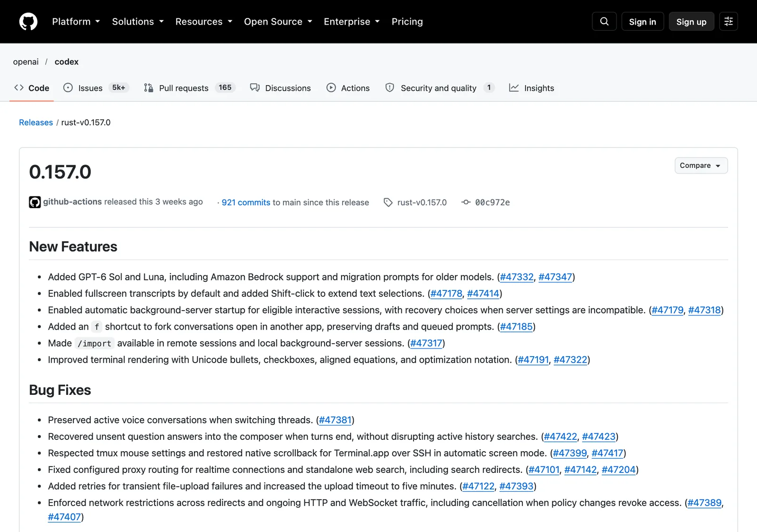The width and height of the screenshot is (757, 532).
Task: Open the Pull requests tab
Action: [189, 88]
